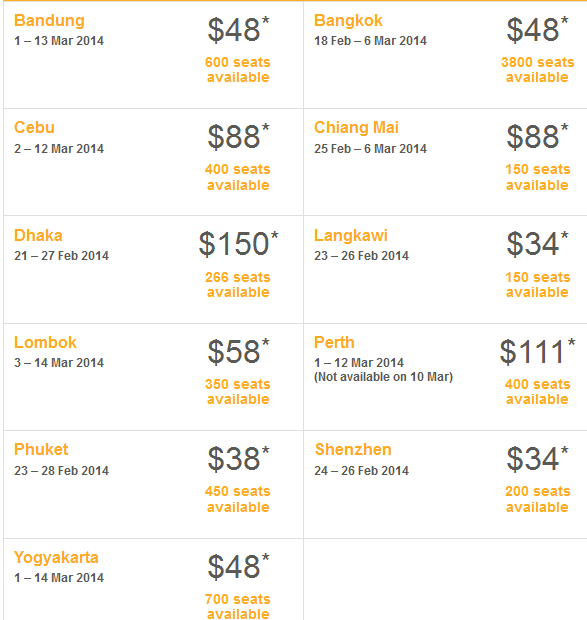Select the $38 Phuket fare price

238,459
